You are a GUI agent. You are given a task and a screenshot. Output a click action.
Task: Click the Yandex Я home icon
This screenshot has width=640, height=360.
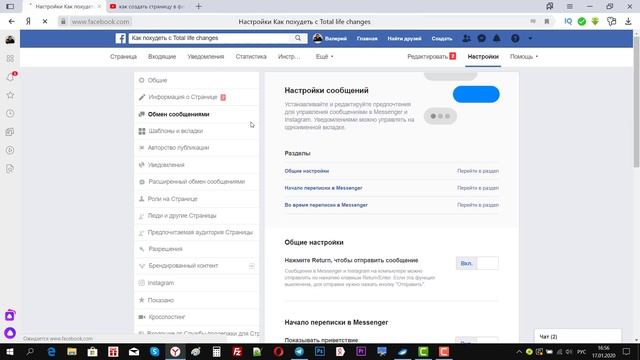28,22
